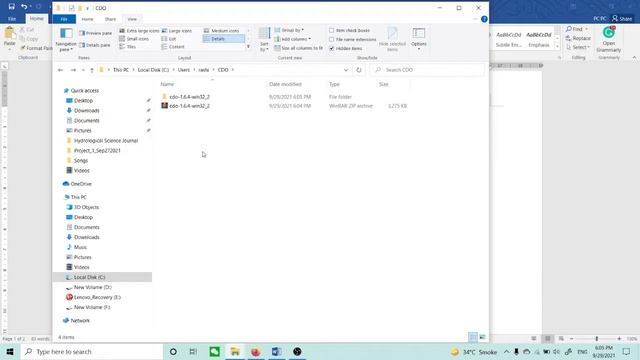Viewport: 640px width, 360px height.
Task: Select Content layout option
Action: click(173, 47)
